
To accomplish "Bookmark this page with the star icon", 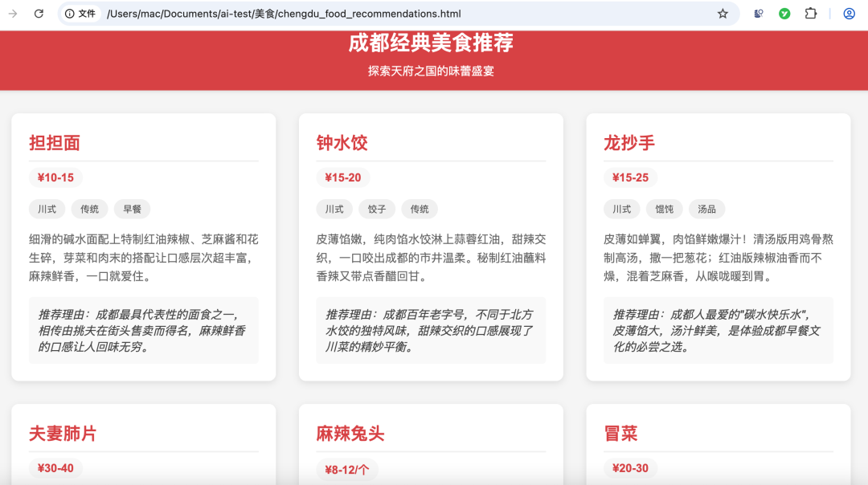I will click(723, 14).
